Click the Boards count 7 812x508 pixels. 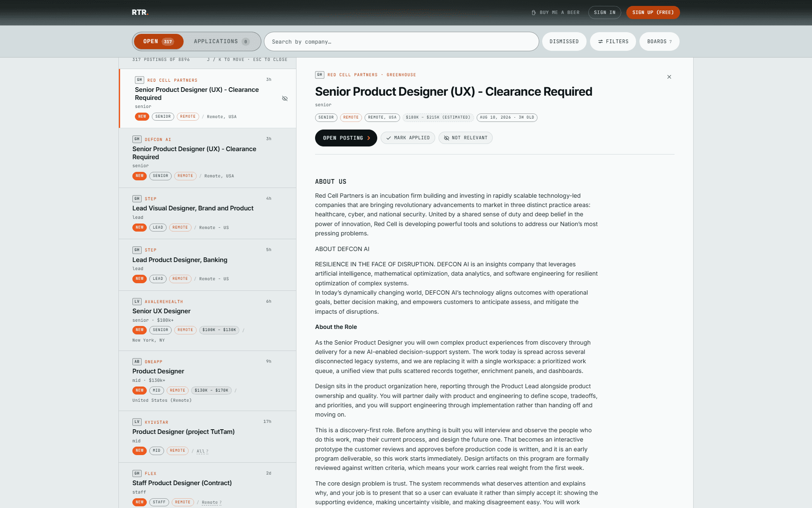tap(670, 41)
